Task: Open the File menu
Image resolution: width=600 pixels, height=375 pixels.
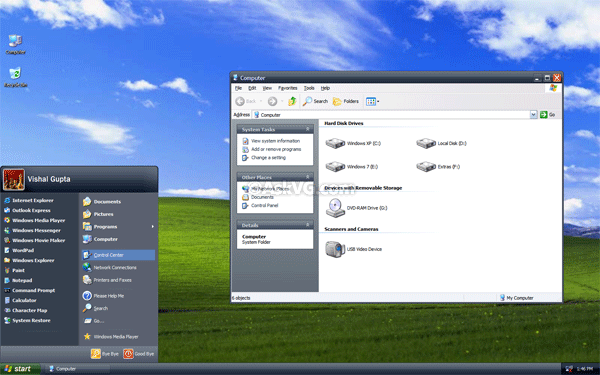Action: (238, 88)
